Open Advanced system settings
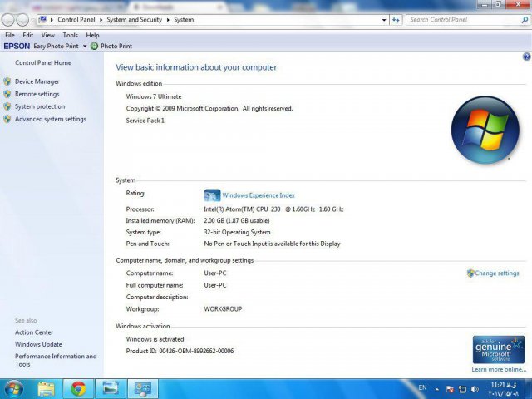 50,119
